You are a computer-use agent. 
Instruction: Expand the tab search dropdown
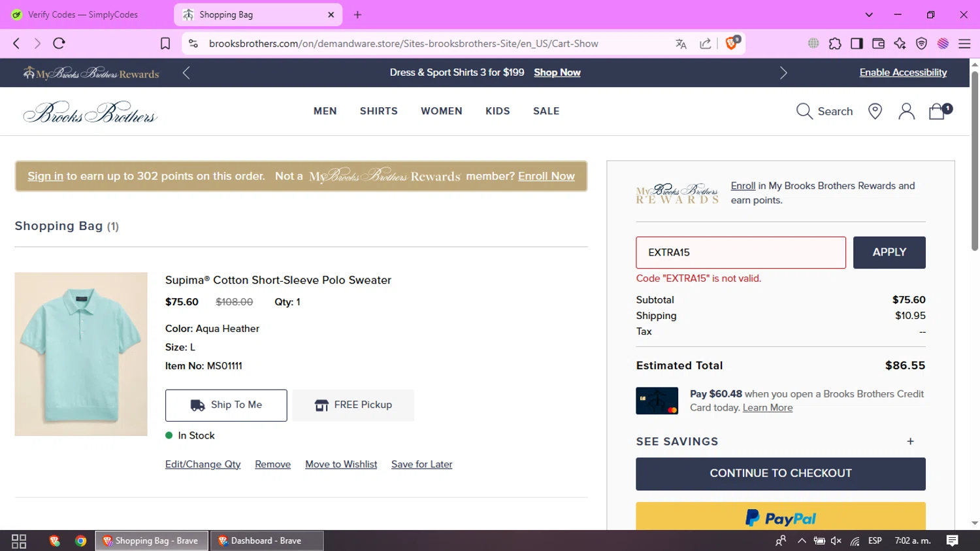coord(869,14)
